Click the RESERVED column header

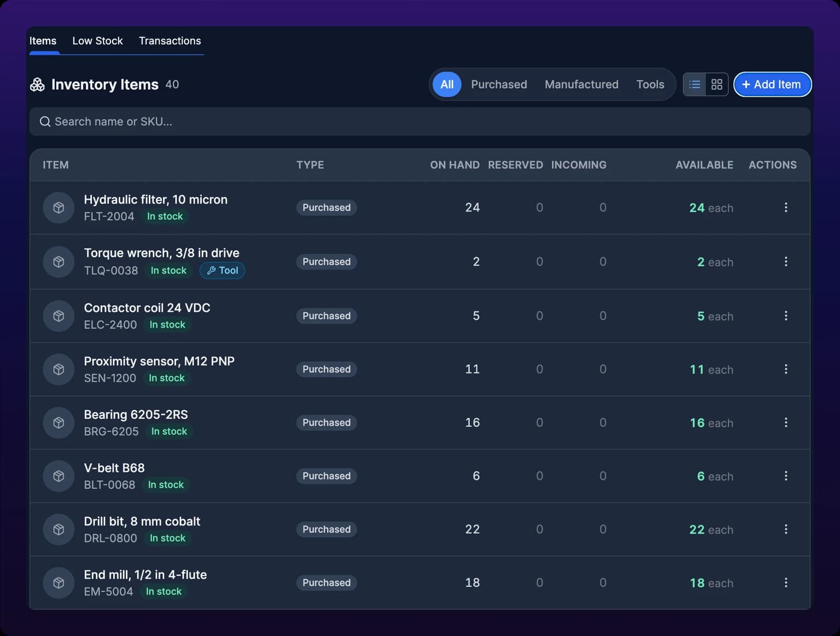pyautogui.click(x=515, y=165)
